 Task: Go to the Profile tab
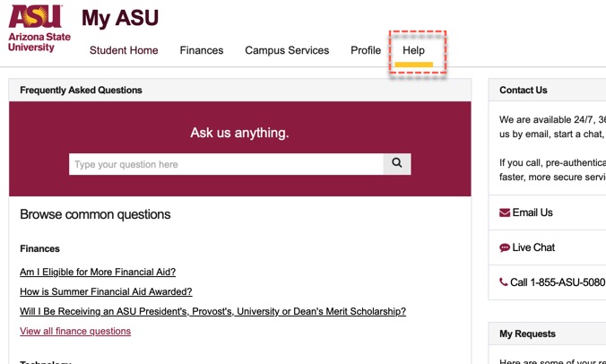(366, 50)
